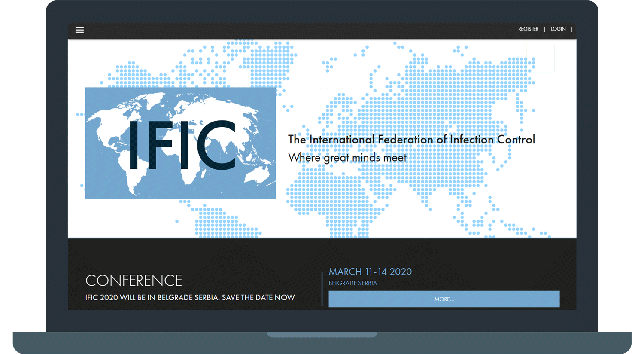Click the 'BELGRADE SERBIA' location label
The image size is (644, 354).
tap(352, 283)
